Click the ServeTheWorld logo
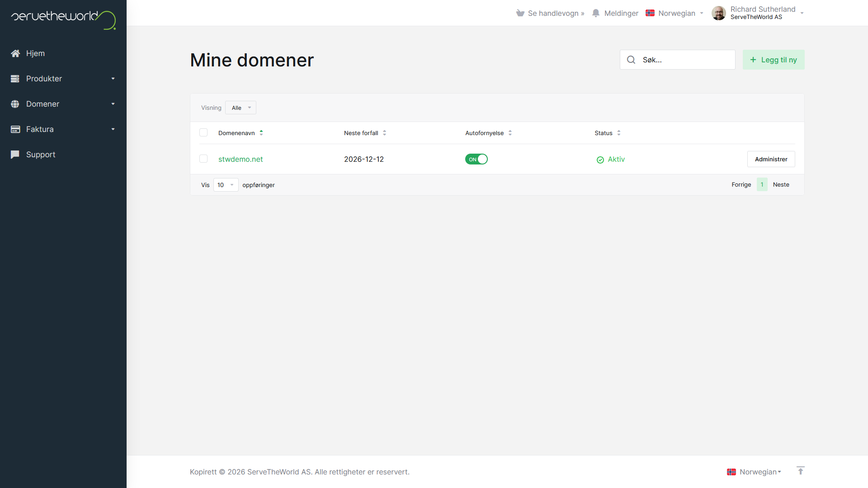This screenshot has height=488, width=868. click(63, 19)
